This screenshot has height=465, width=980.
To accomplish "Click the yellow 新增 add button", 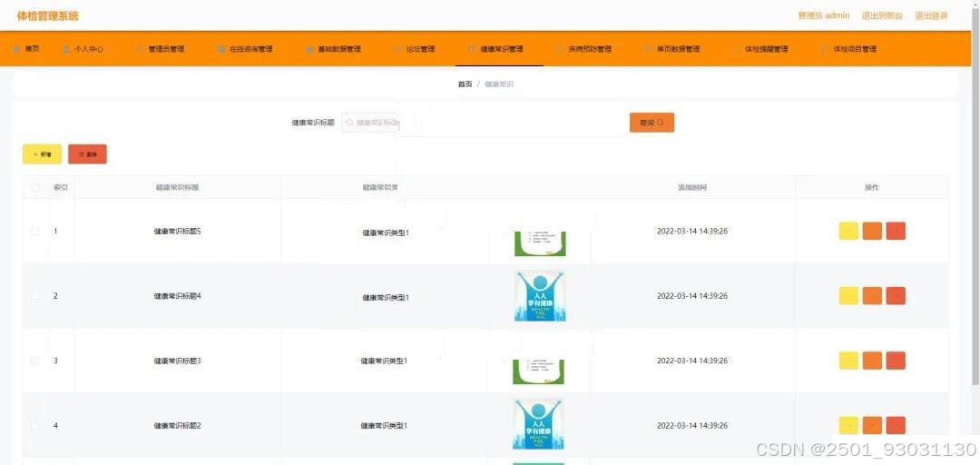I will tap(42, 154).
